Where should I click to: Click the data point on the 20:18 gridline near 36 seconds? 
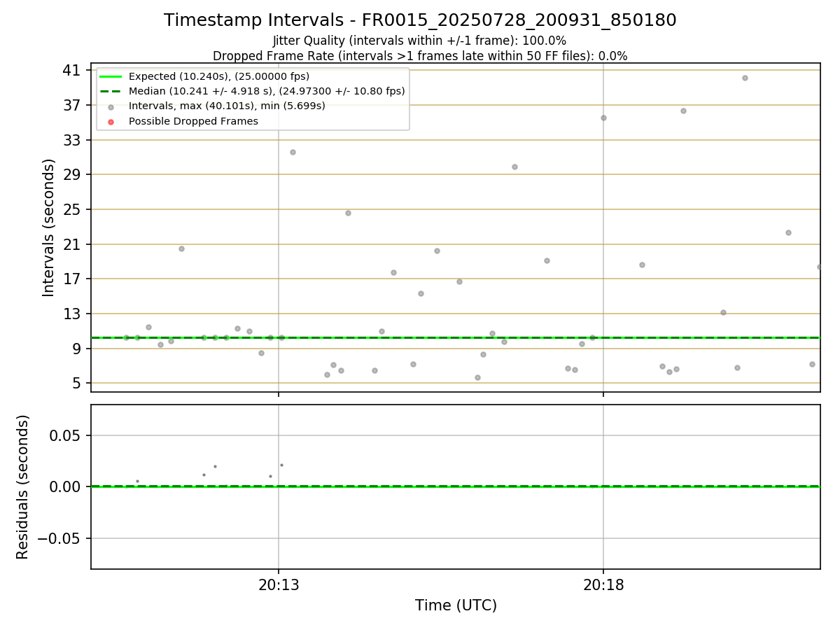click(603, 118)
